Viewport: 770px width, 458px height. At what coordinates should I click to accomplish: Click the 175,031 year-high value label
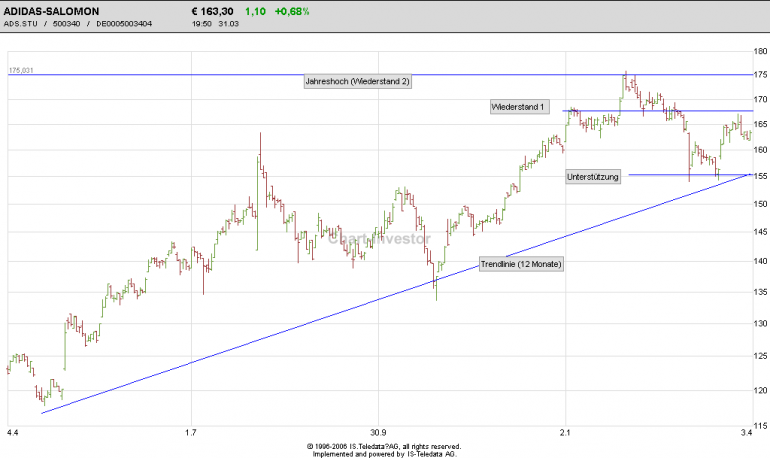21,71
